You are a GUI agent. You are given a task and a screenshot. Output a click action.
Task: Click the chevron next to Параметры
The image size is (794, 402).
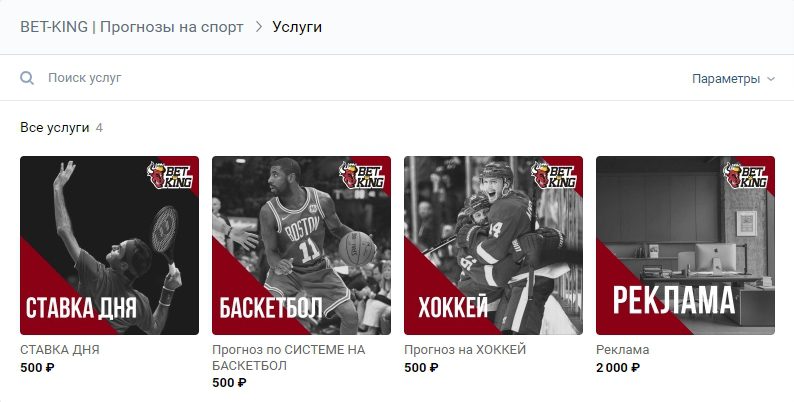tap(771, 79)
